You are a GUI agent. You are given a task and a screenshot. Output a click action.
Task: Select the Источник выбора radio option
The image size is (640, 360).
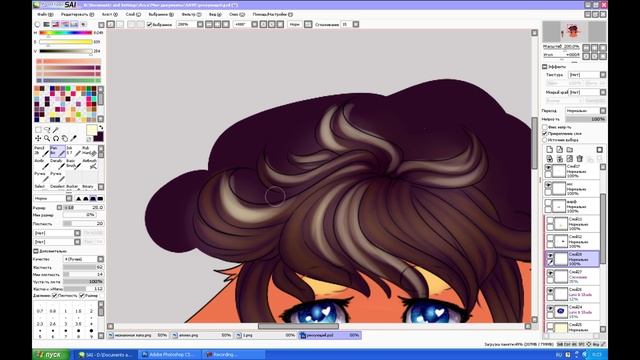coord(544,140)
